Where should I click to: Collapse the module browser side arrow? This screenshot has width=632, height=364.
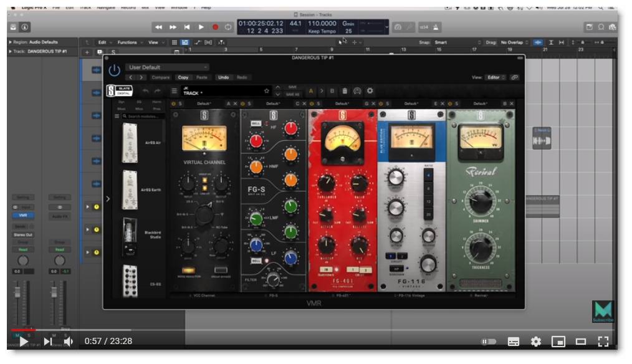108,199
